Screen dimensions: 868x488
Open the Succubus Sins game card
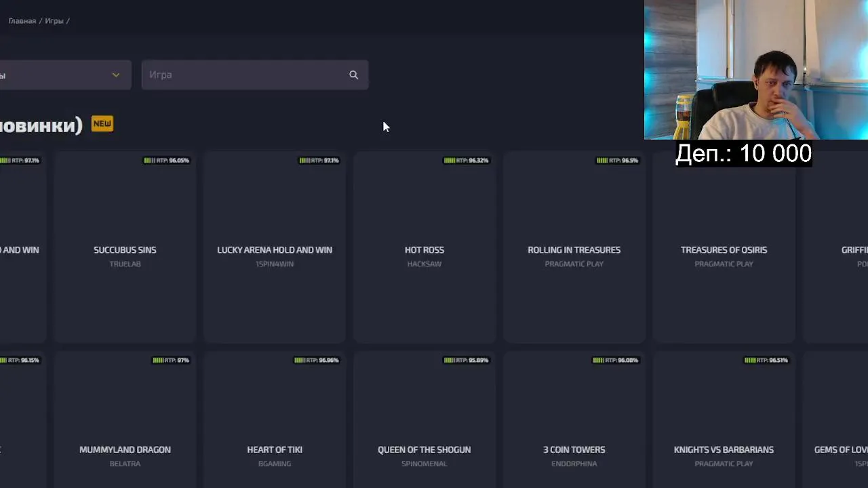click(125, 247)
